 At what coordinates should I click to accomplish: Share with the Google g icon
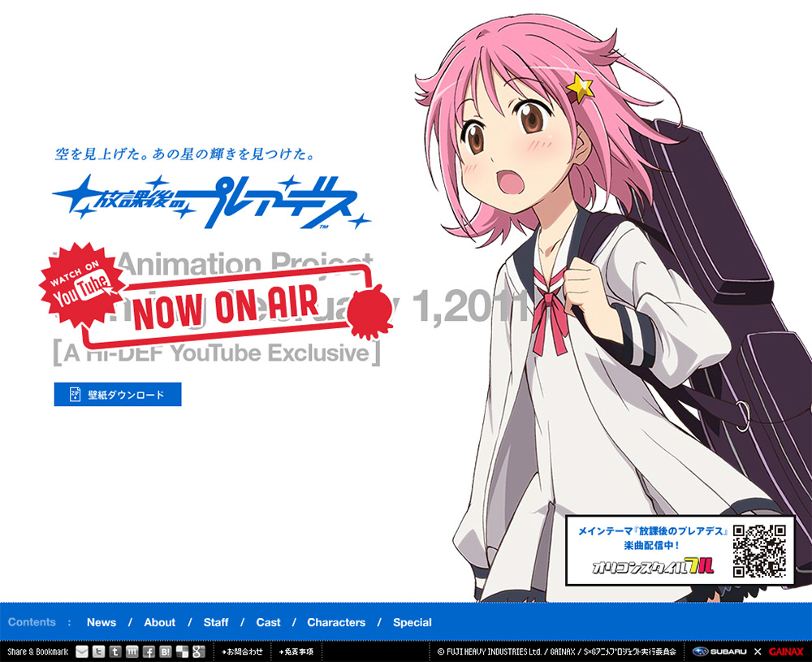point(198,651)
